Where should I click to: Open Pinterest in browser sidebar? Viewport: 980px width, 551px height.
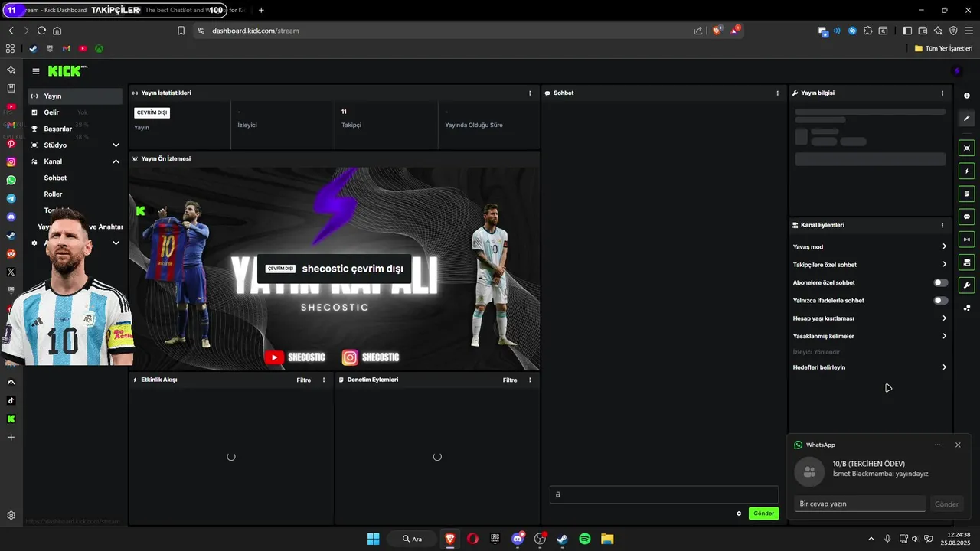tap(11, 143)
